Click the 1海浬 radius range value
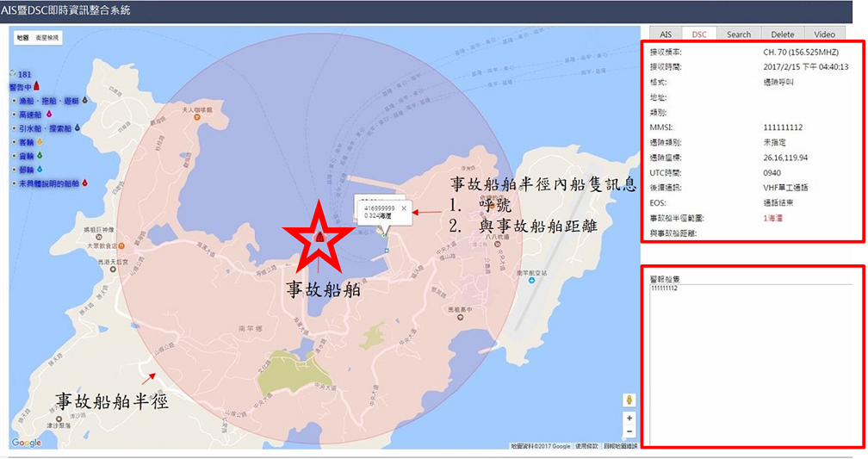Screen dimensions: 868x459 pyautogui.click(x=772, y=218)
